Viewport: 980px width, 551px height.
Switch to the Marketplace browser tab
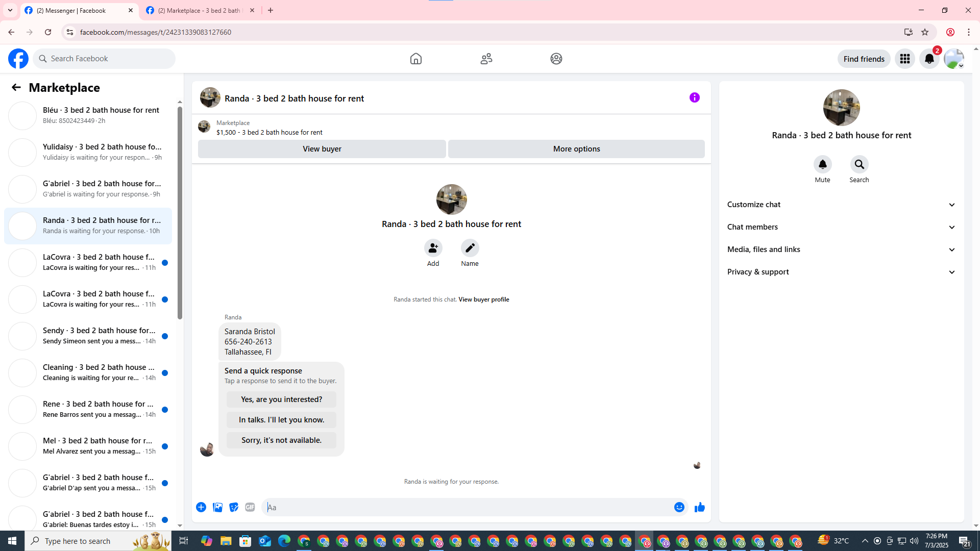point(200,10)
